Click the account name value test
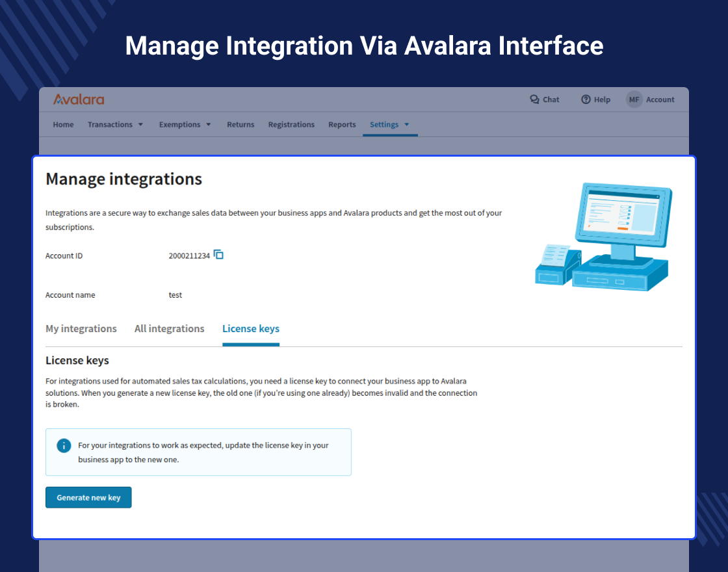The width and height of the screenshot is (728, 572). pos(175,294)
